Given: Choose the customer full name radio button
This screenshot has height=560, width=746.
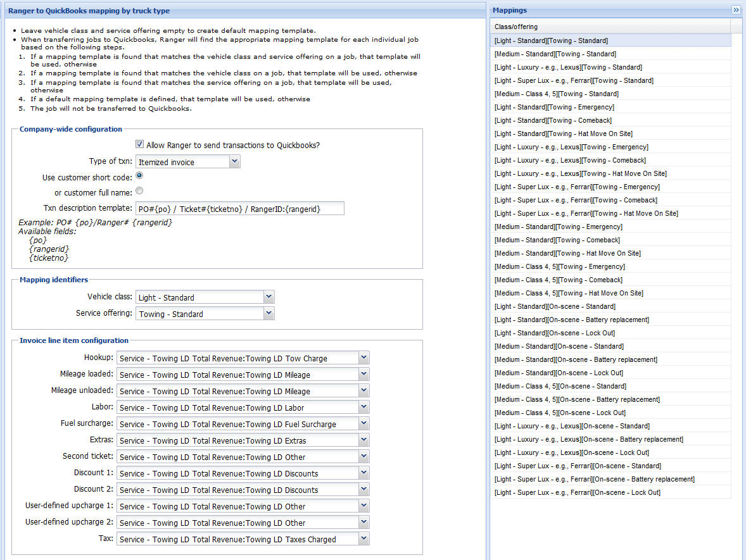Looking at the screenshot, I should tap(139, 190).
